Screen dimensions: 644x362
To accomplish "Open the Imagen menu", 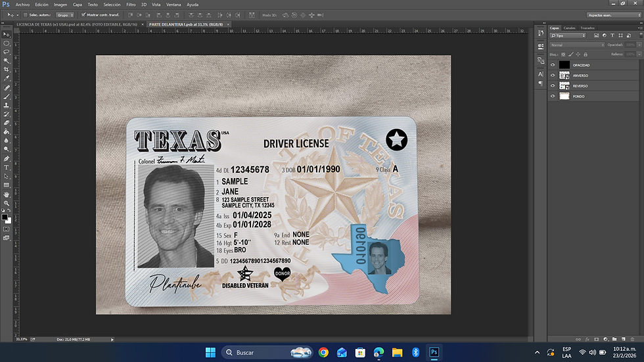I will pyautogui.click(x=60, y=5).
